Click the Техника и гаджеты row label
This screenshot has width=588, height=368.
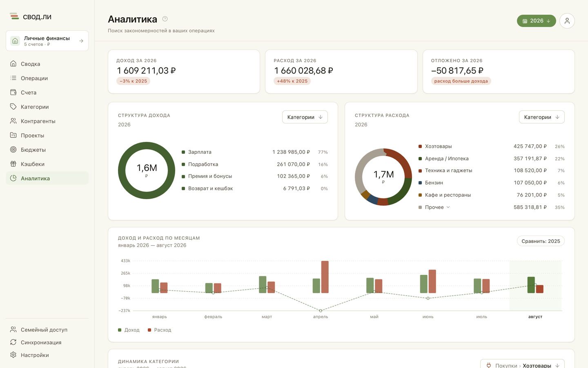point(448,171)
